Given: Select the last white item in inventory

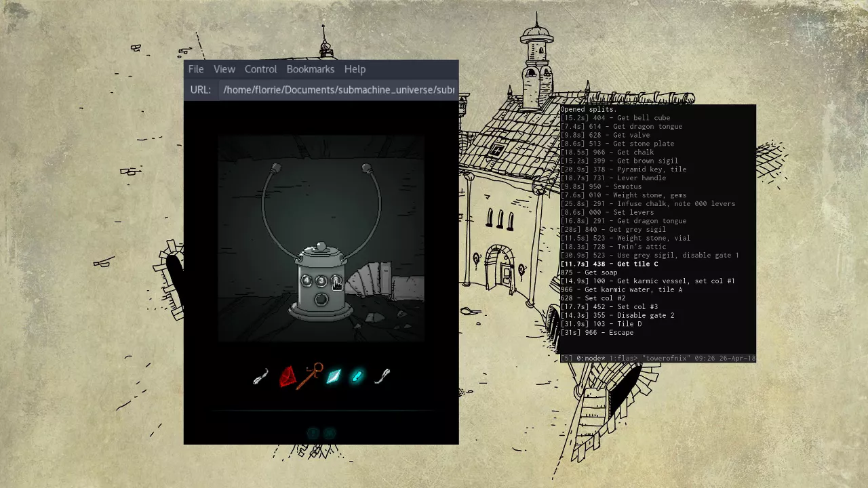Looking at the screenshot, I should point(383,377).
